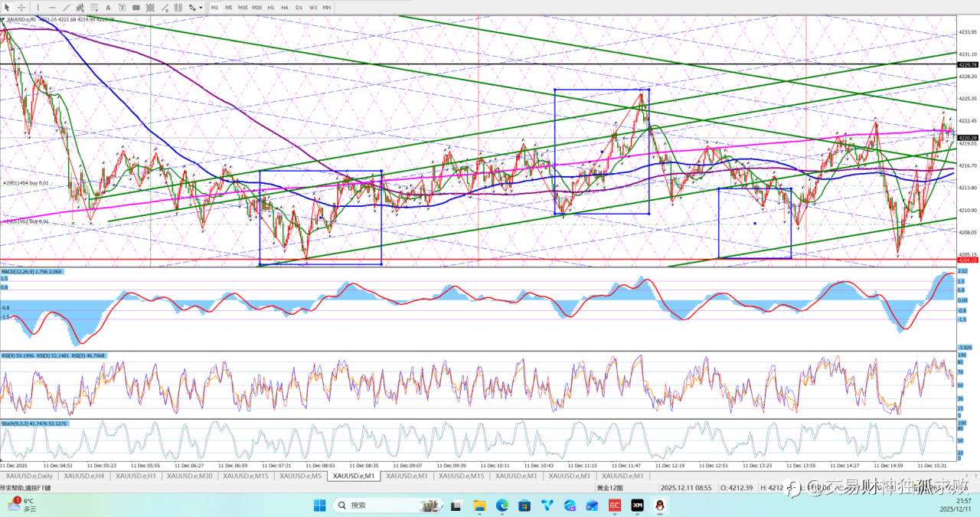This screenshot has height=517, width=980.
Task: Open the XAUUSD.e,H4 chart tab
Action: 84,476
